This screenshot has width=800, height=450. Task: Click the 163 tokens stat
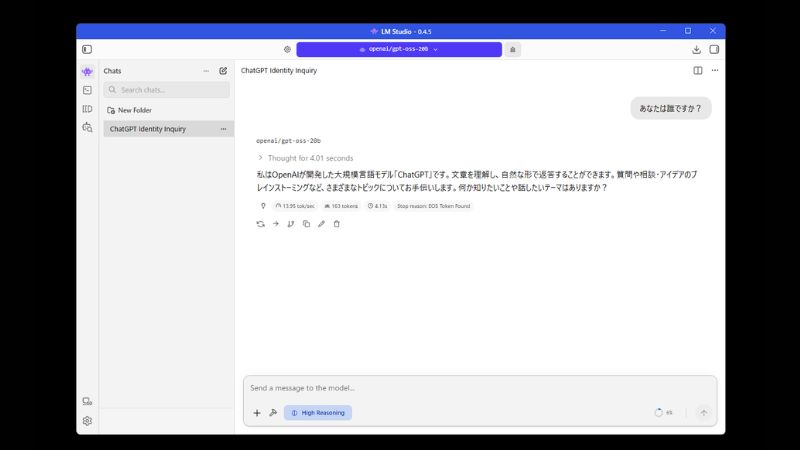tap(341, 206)
